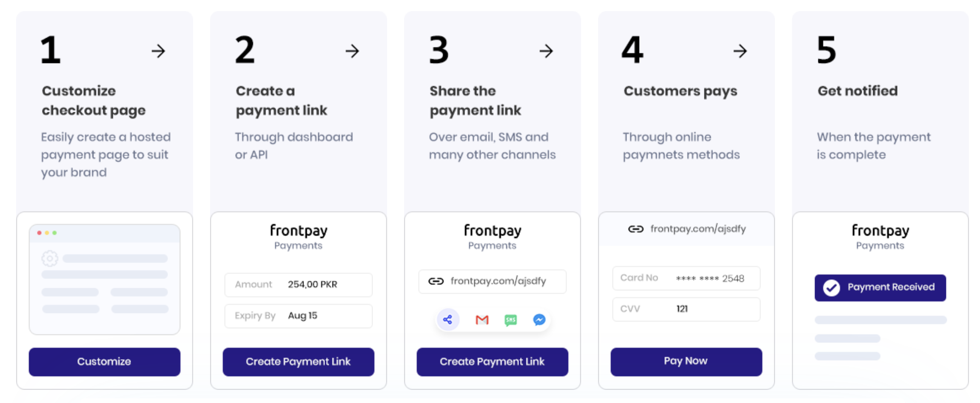Click the share icon under frontpay link

coord(447,319)
